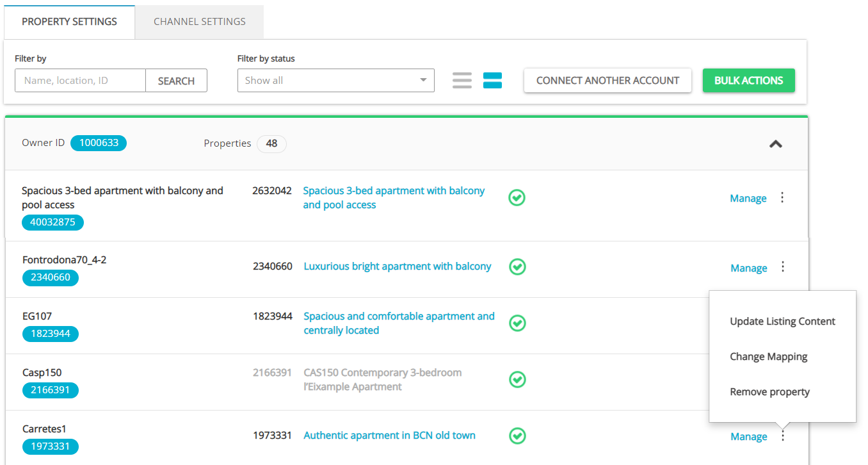Click green check status for EG107
Screen dimensions: 868x465
(x=517, y=323)
